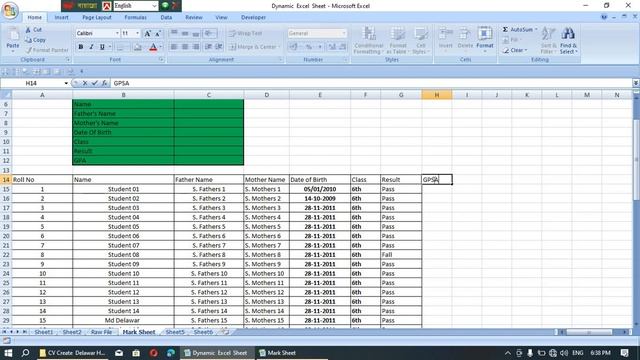
Task: Open the Data tab
Action: tap(166, 18)
